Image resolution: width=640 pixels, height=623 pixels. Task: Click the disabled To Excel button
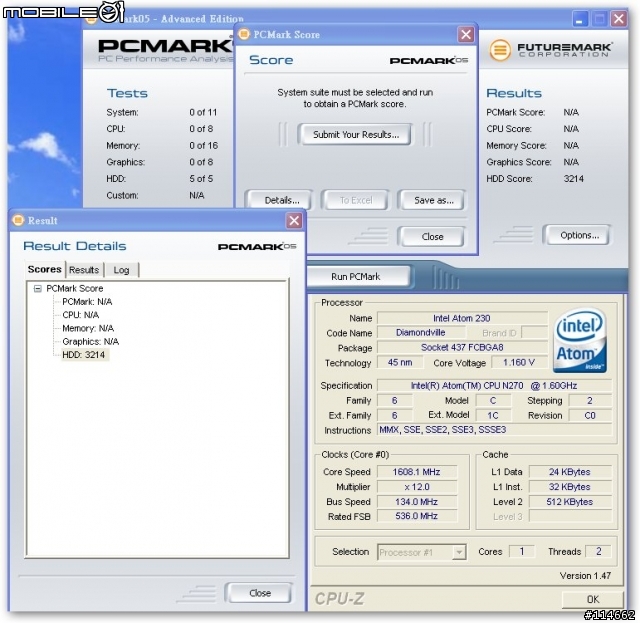coord(356,200)
